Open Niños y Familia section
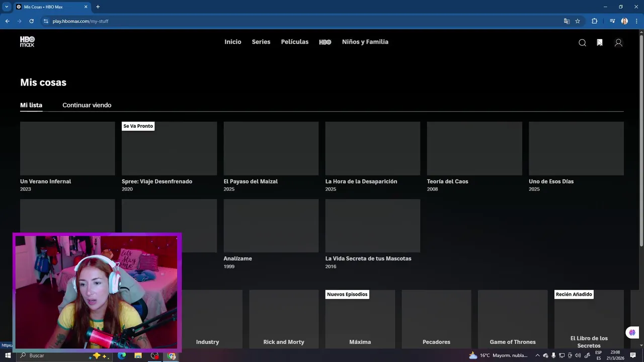The width and height of the screenshot is (644, 362). point(365,42)
